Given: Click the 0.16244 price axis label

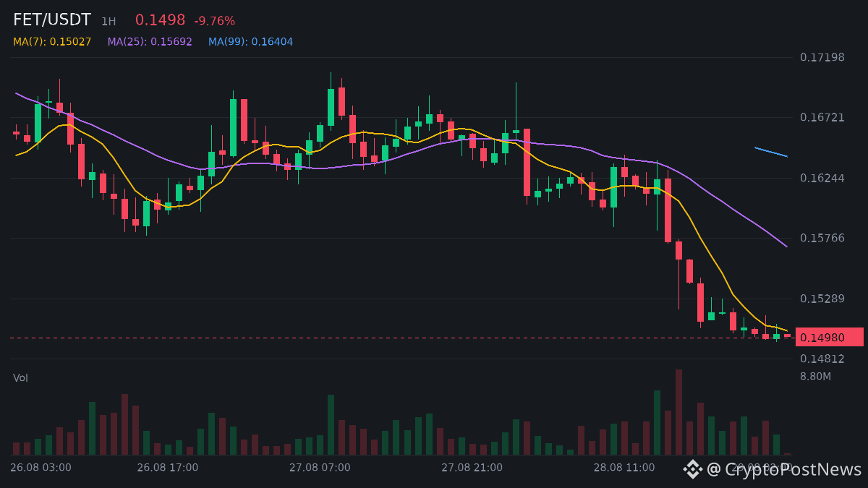Looking at the screenshot, I should [x=822, y=178].
